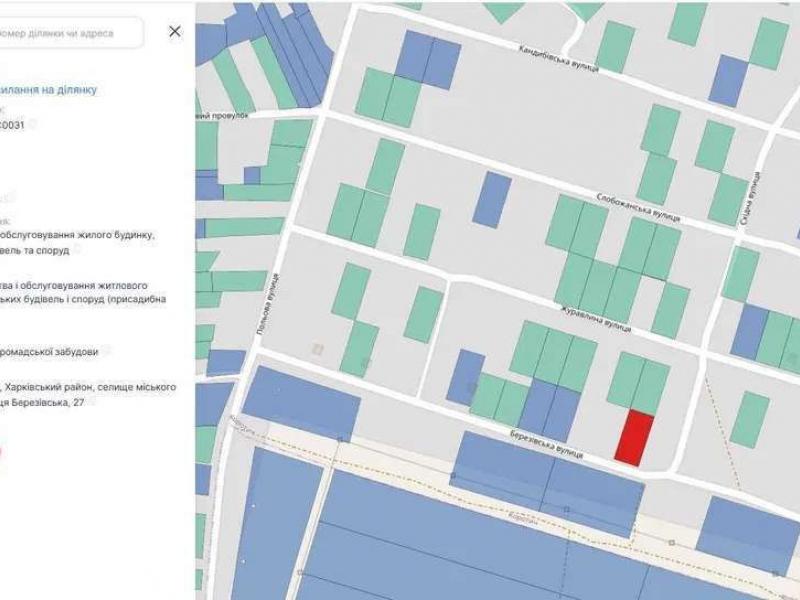Click the copy icon beside cadastral number ending 0031

(x=33, y=125)
